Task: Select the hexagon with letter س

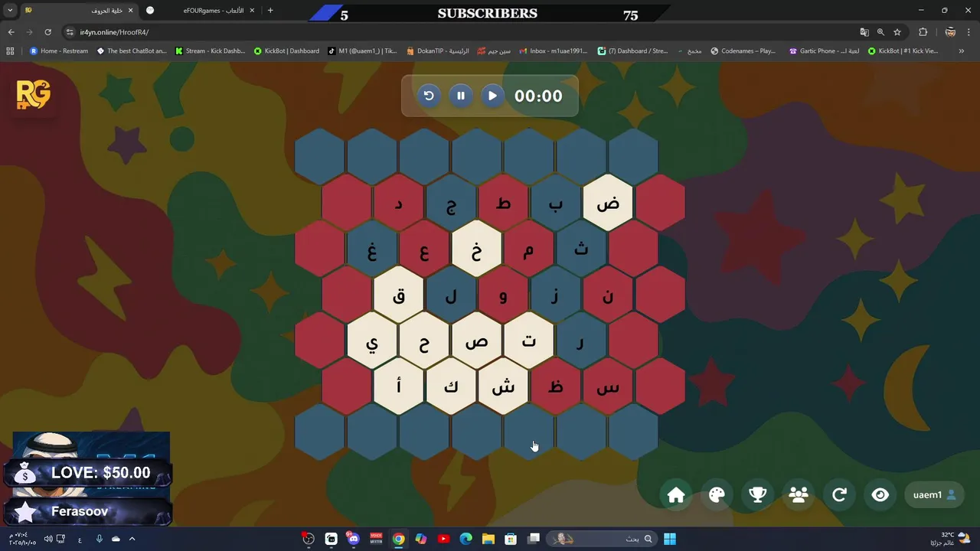Action: pos(608,387)
